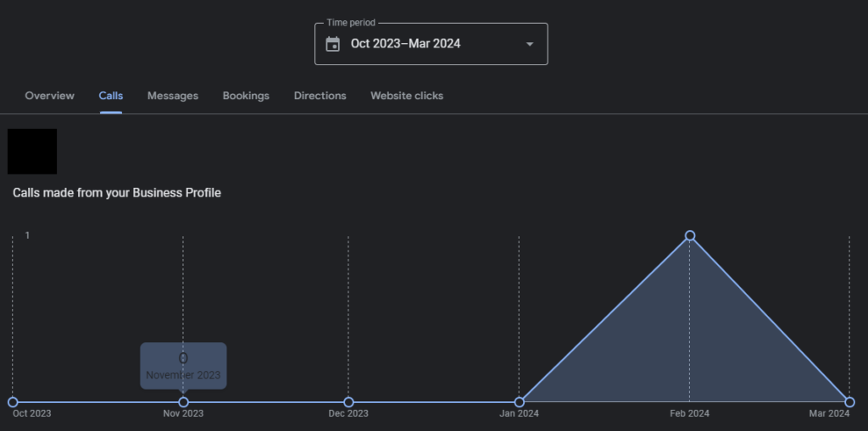Image resolution: width=868 pixels, height=431 pixels.
Task: Click the Nov 2023 axis label
Action: (183, 414)
